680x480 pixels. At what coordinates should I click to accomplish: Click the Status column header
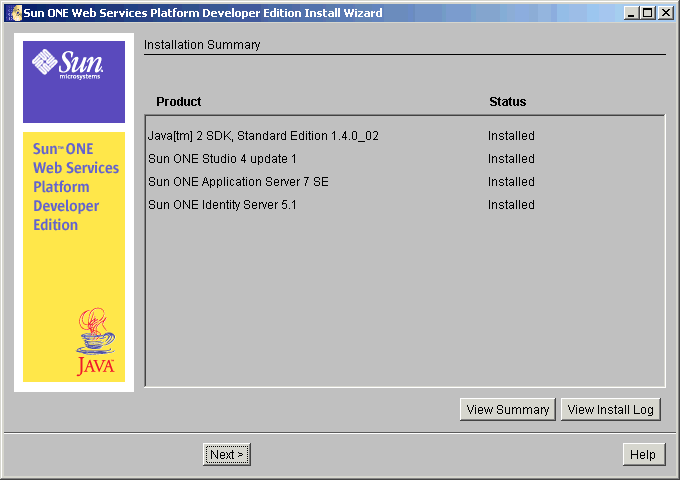(507, 101)
